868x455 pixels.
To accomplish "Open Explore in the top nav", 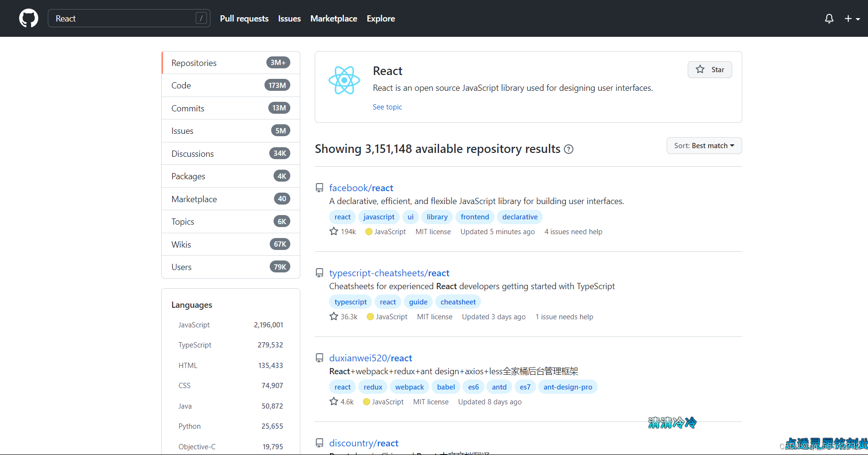I will point(381,19).
